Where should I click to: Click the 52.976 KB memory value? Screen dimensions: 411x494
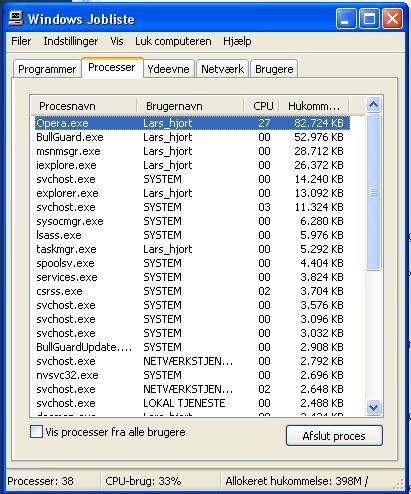(x=319, y=137)
